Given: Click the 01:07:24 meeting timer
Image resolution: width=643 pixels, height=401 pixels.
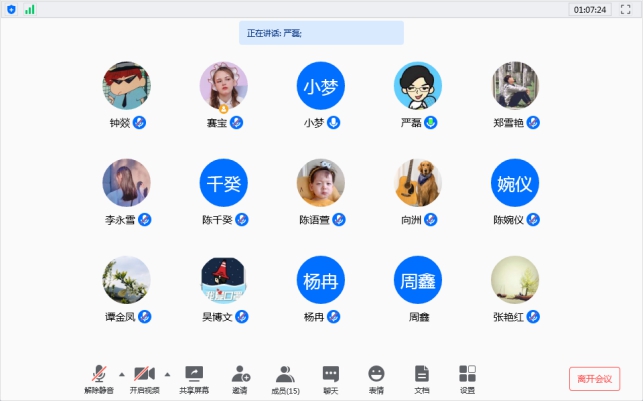Looking at the screenshot, I should pyautogui.click(x=588, y=9).
